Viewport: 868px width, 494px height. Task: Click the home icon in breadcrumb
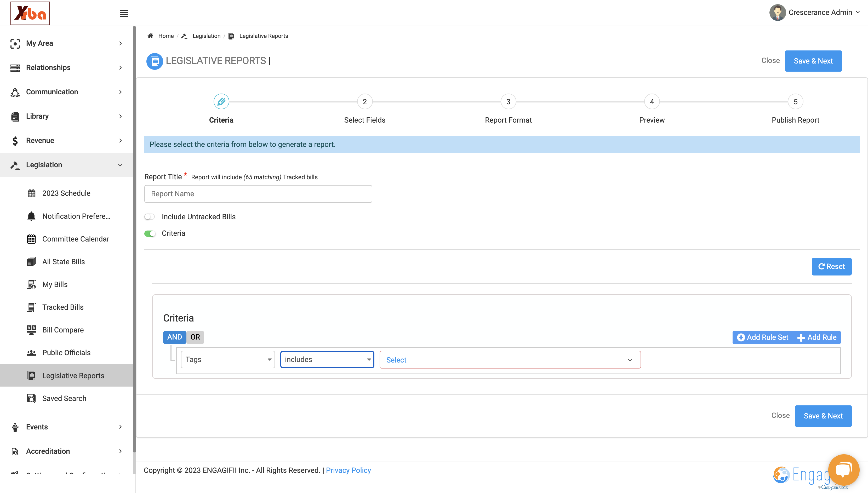tap(150, 36)
